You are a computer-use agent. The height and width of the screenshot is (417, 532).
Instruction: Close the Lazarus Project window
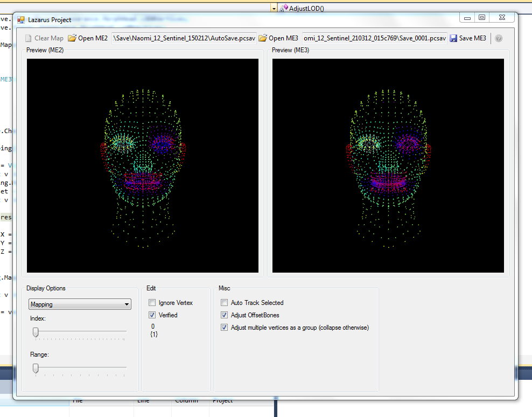(x=501, y=18)
